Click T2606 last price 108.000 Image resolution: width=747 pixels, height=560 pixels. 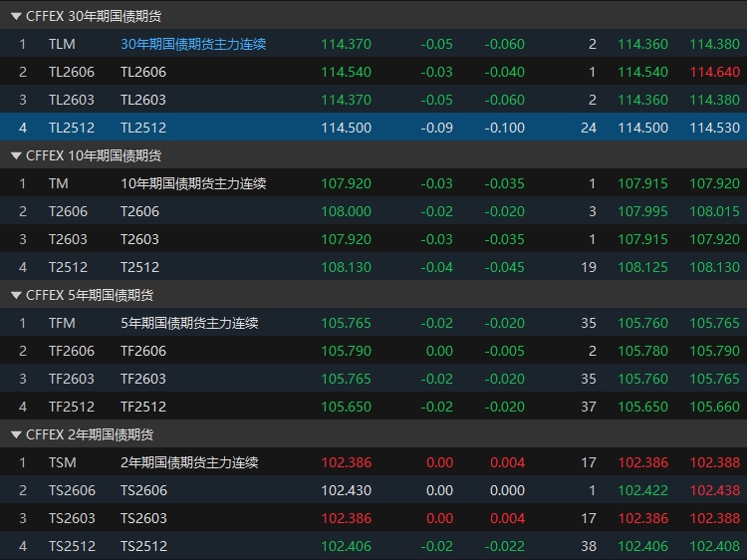pyautogui.click(x=346, y=211)
